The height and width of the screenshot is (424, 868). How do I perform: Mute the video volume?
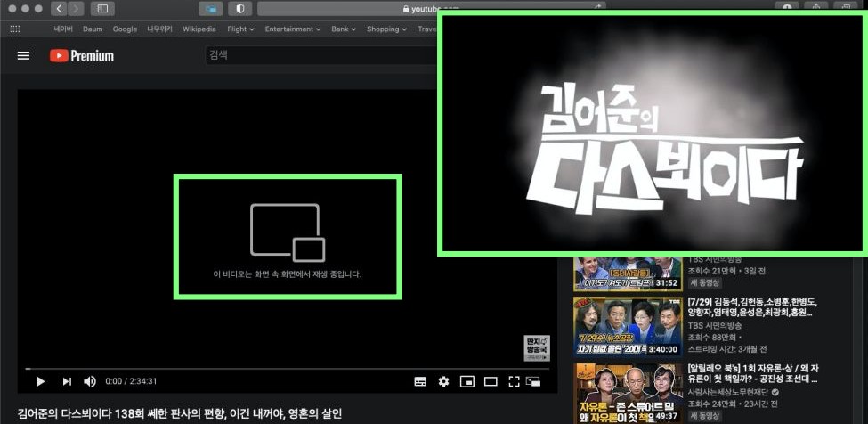90,381
